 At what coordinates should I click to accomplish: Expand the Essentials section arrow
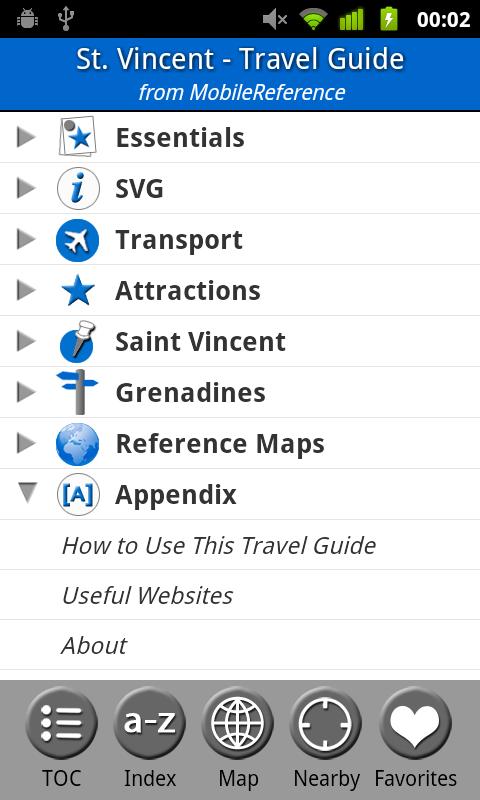click(26, 137)
